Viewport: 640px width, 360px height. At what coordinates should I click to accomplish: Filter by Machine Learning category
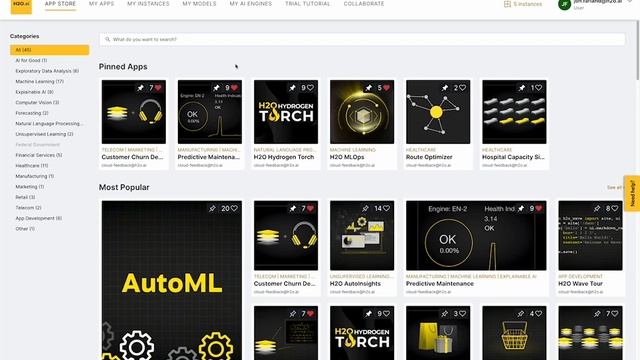tap(40, 82)
